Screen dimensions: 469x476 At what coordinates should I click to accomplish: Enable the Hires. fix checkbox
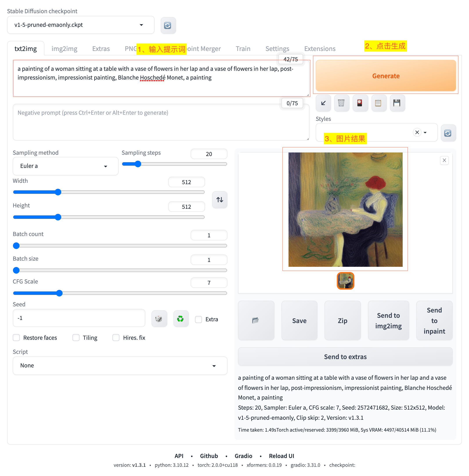(116, 338)
